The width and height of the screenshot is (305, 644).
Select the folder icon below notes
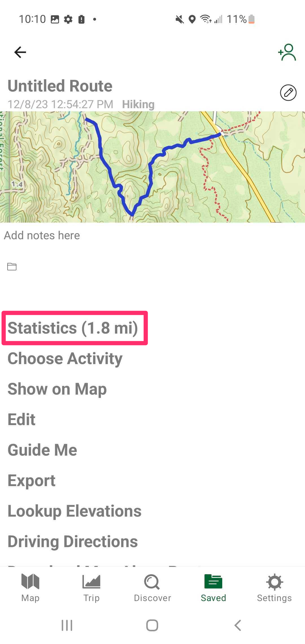point(12,267)
